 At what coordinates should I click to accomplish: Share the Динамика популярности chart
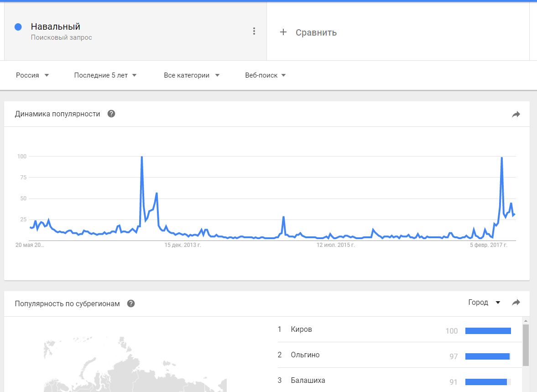[516, 115]
